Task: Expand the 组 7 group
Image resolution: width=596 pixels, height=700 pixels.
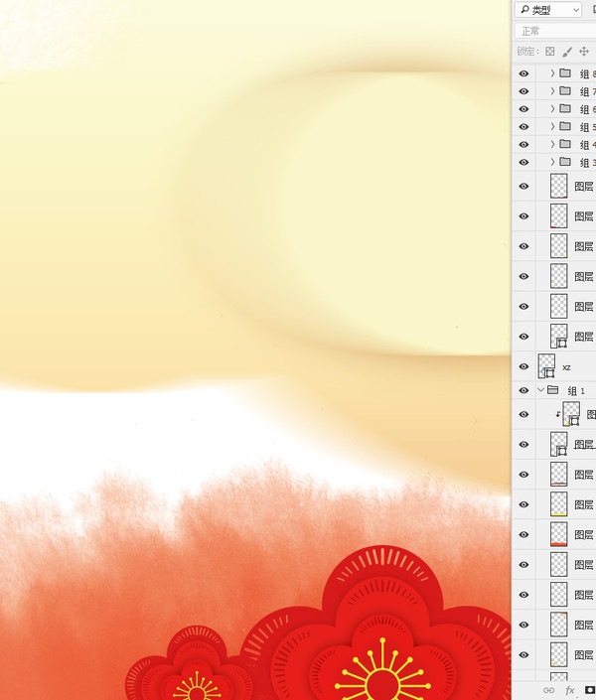Action: tap(552, 90)
